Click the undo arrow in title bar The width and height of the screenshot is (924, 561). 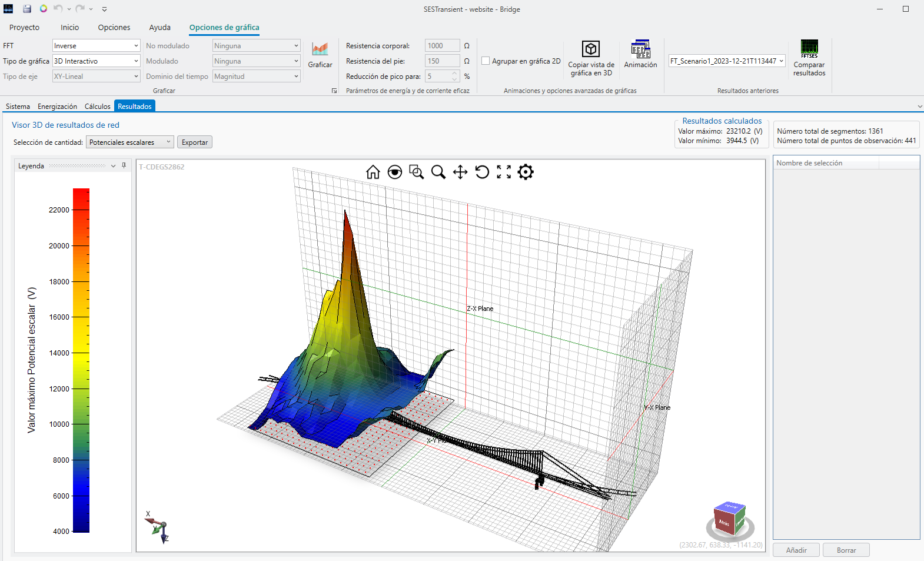point(58,9)
